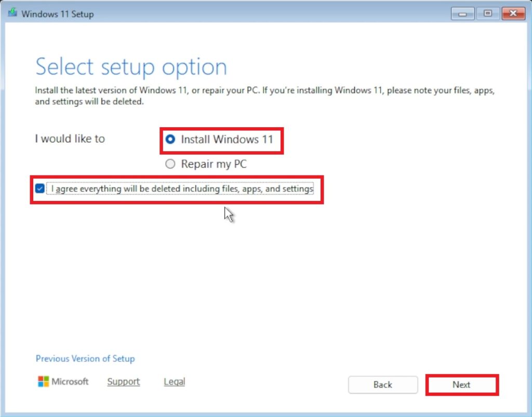Select the Install Windows 11 radio button

[170, 139]
